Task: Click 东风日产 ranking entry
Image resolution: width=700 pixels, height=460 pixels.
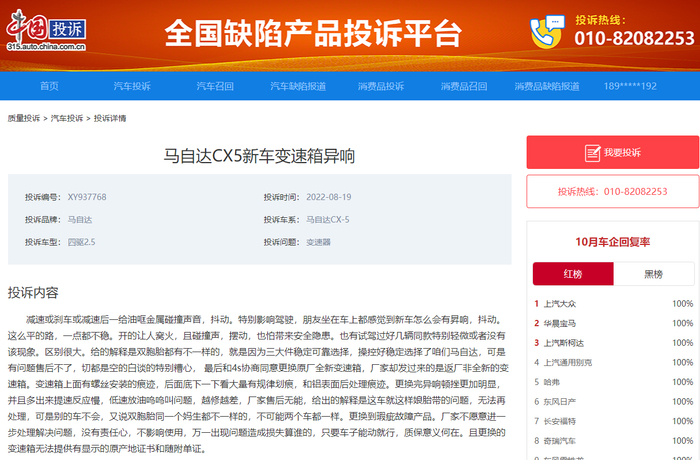Action: [559, 401]
